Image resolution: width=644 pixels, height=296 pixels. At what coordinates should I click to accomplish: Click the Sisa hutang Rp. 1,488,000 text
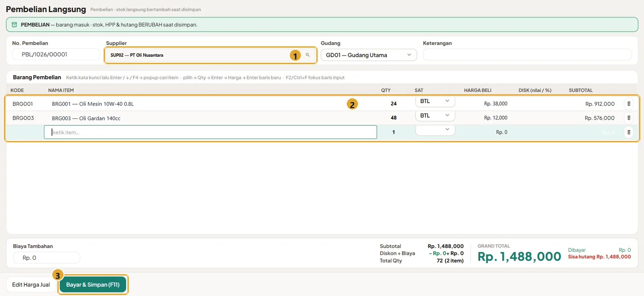599,257
